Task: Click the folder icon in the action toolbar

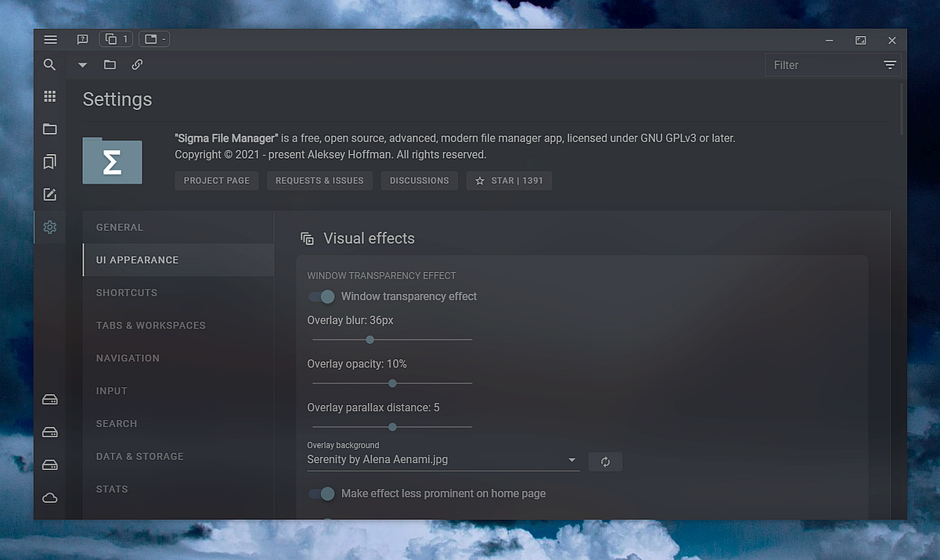Action: pyautogui.click(x=110, y=65)
